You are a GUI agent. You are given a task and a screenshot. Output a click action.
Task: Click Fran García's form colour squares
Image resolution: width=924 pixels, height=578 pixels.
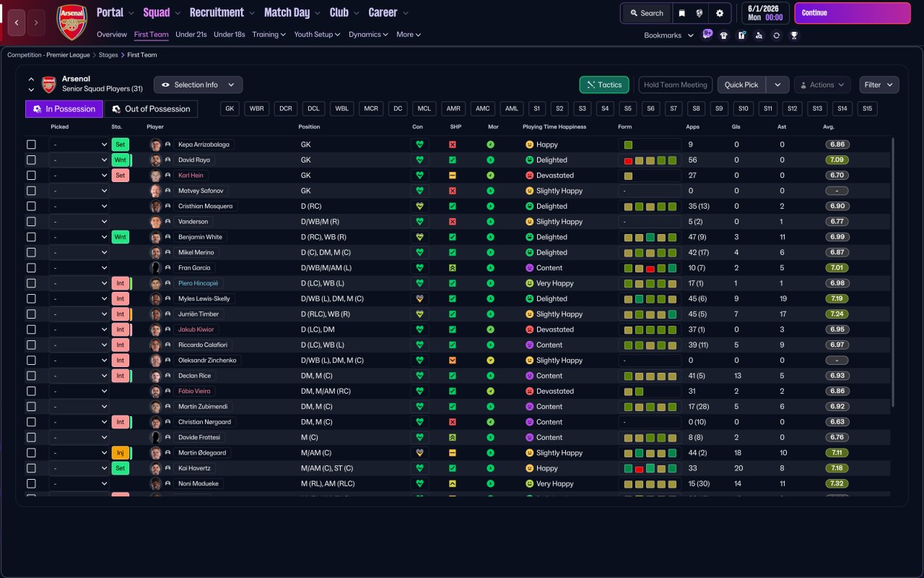(650, 268)
